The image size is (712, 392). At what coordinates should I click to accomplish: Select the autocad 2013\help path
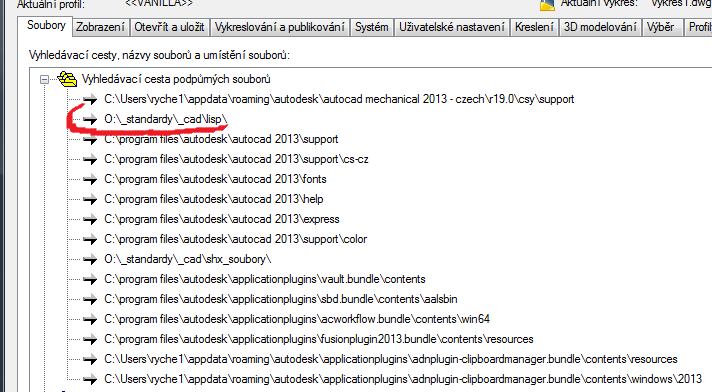tap(213, 199)
